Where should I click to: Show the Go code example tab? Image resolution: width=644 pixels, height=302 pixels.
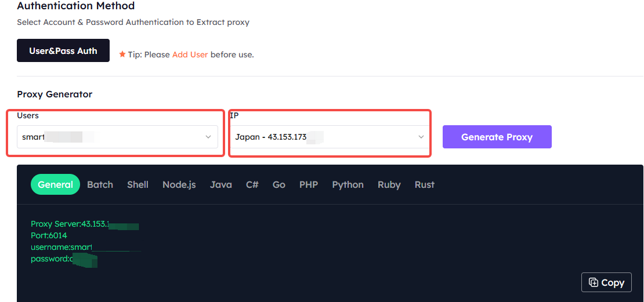pos(279,185)
